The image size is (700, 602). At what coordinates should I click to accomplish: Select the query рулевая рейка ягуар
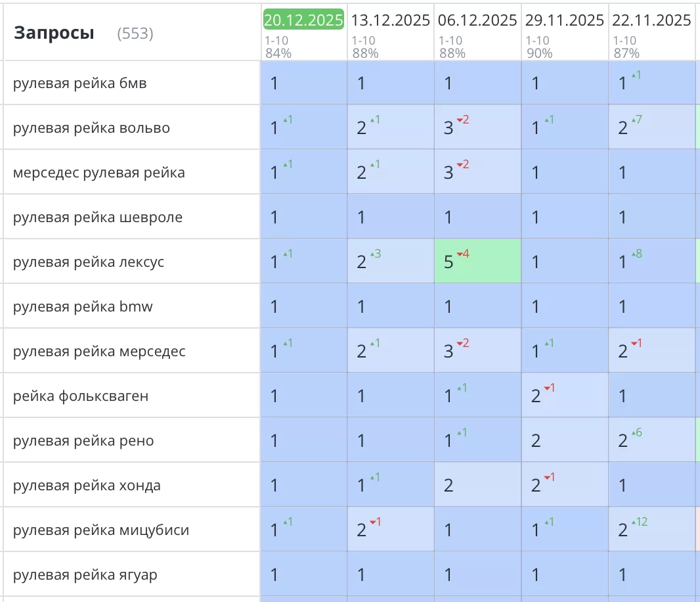85,575
